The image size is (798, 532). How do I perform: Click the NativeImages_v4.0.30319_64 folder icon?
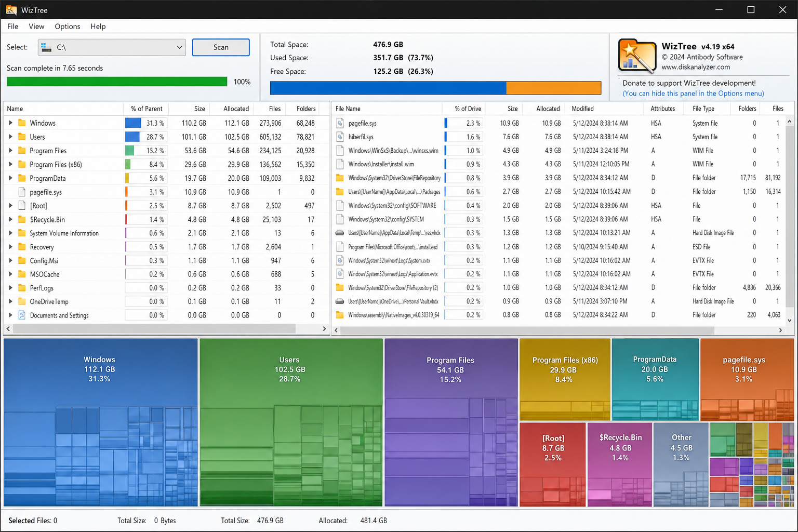coord(340,315)
